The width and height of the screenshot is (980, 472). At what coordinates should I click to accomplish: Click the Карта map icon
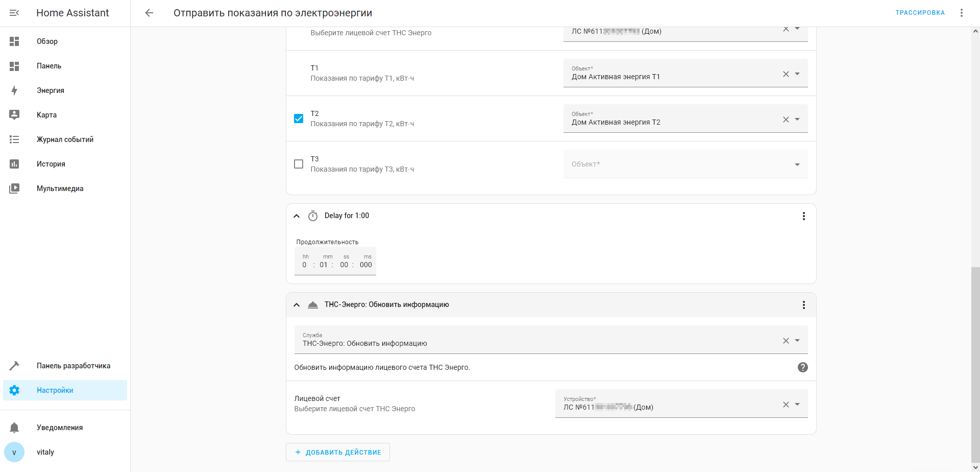coord(14,115)
